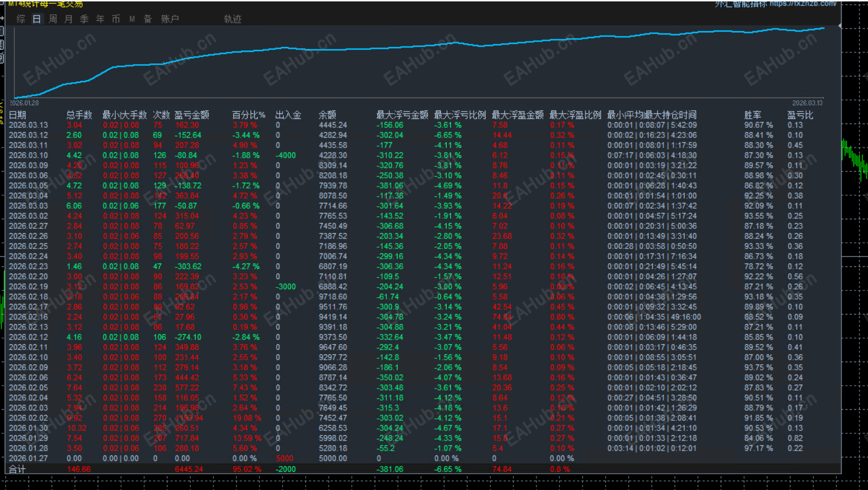Click the MT4统计每一笔交易 panel title

46,4
